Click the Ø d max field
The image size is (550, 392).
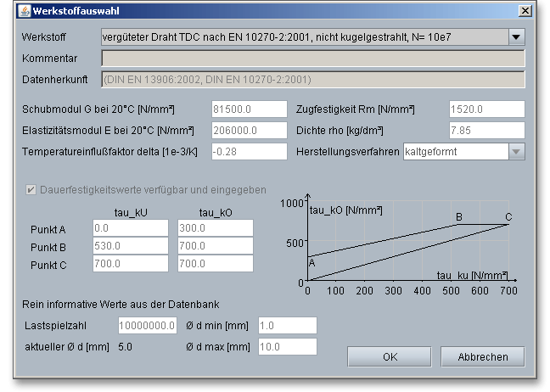tap(286, 347)
